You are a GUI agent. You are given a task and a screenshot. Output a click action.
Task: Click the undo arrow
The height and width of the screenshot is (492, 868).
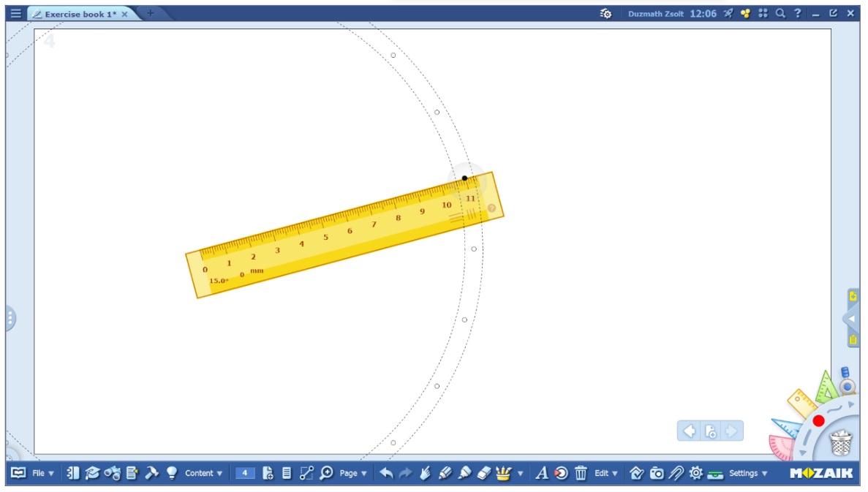386,473
